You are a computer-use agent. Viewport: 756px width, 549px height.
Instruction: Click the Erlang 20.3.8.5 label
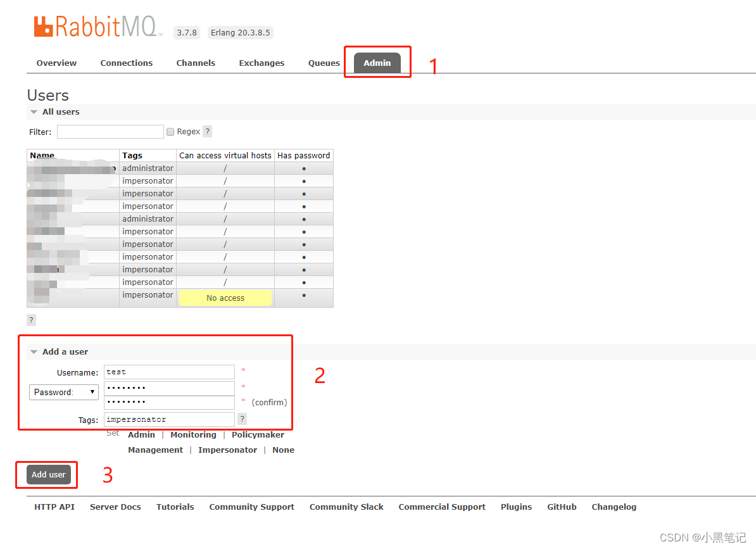tap(240, 33)
